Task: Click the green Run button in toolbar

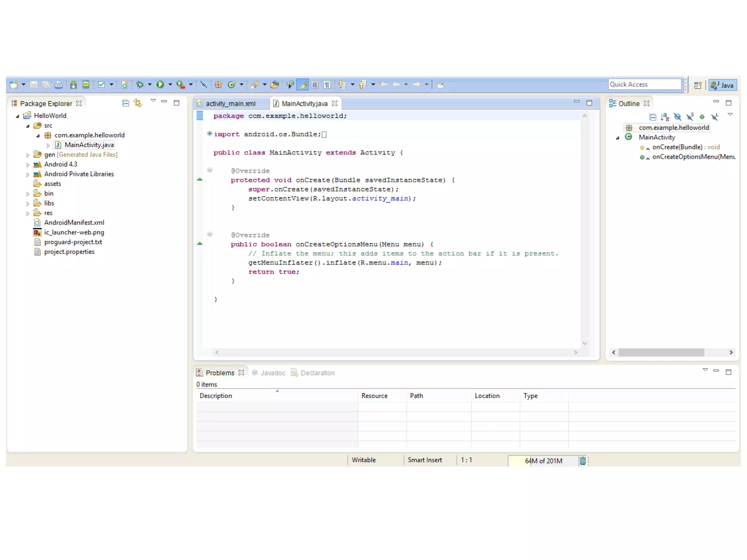Action: (160, 85)
